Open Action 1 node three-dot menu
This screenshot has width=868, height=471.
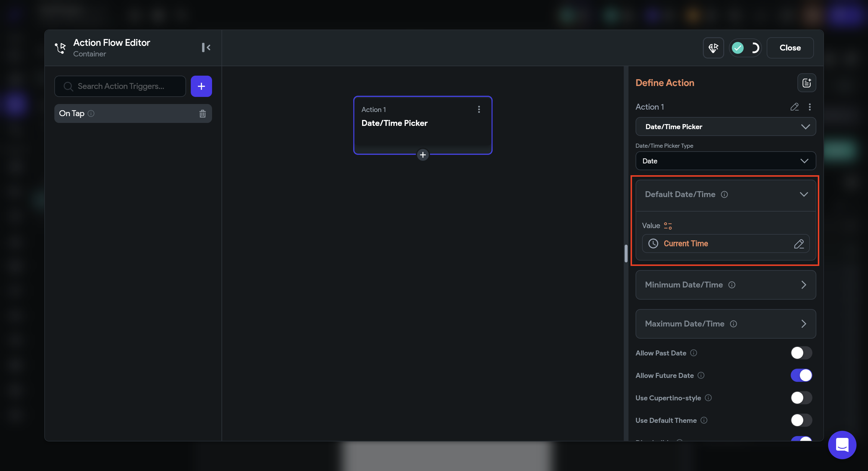point(478,109)
